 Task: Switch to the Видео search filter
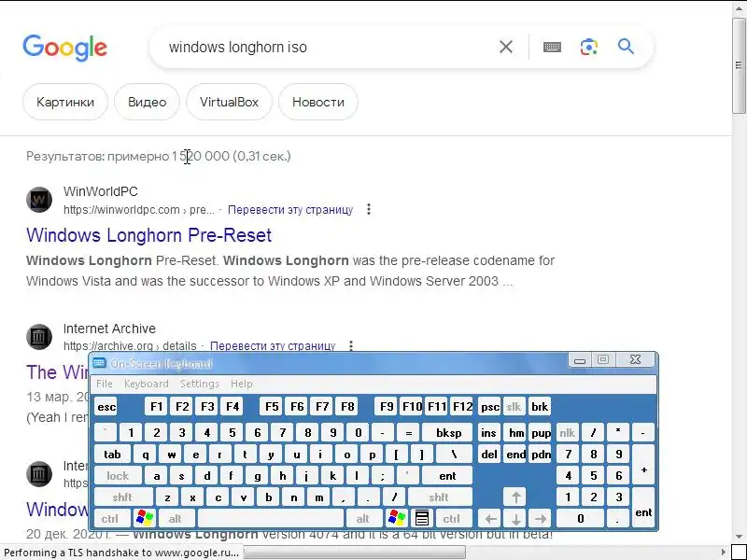147,102
